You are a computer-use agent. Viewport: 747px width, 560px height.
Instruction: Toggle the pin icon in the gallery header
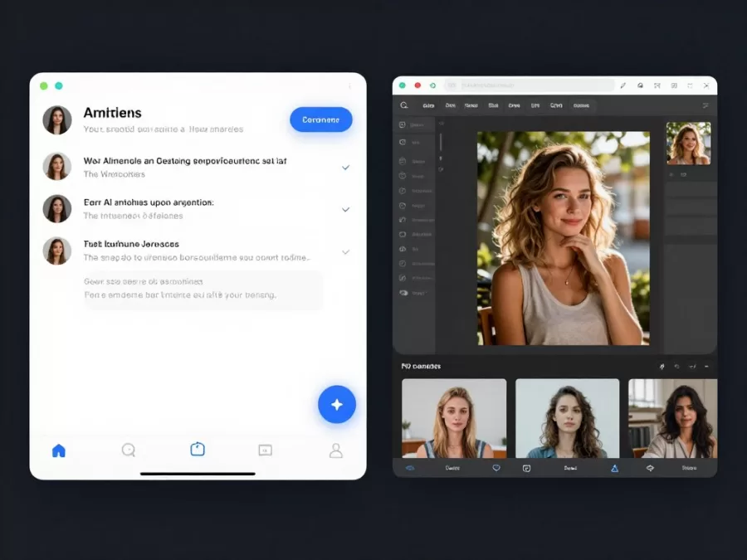pos(662,366)
